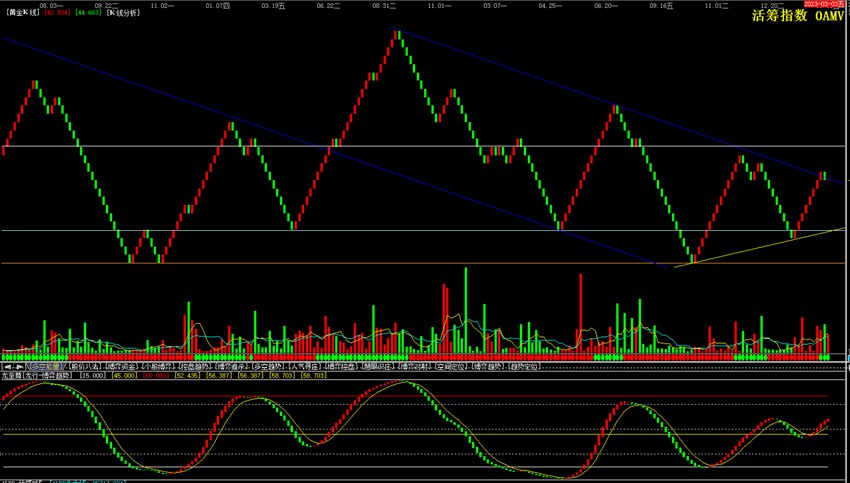Select the 博弈趋势 indicator tab
Image resolution: width=850 pixels, height=483 pixels.
[x=486, y=367]
